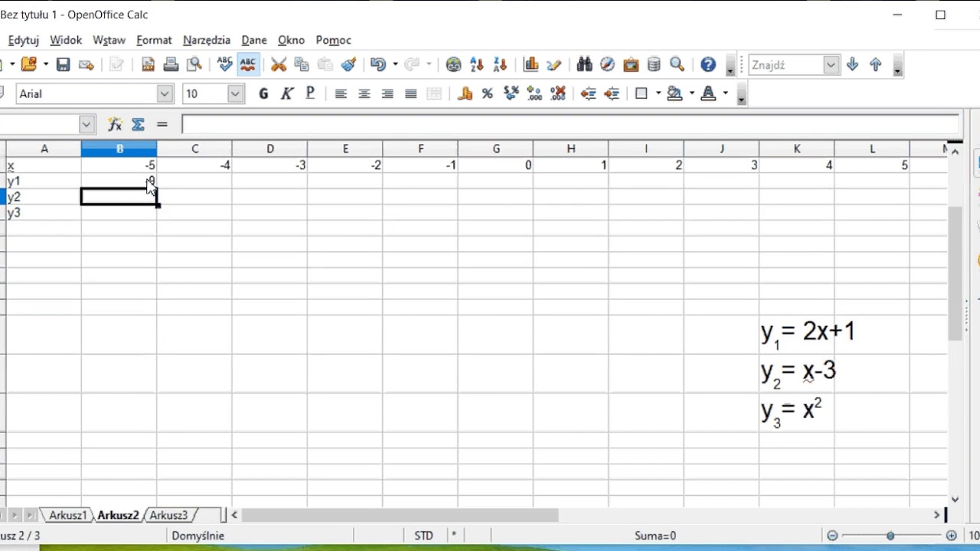The height and width of the screenshot is (551, 980).
Task: Open zoom magnifier in toolbar
Action: coord(677,65)
